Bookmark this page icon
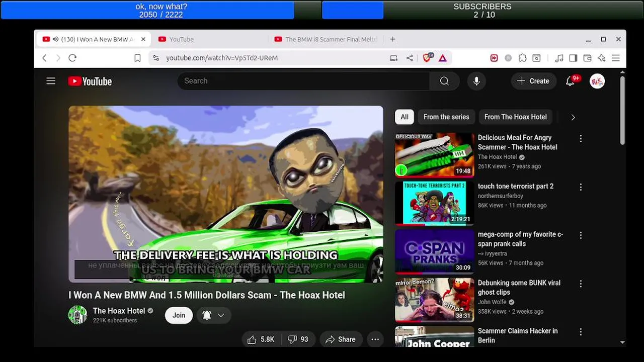The image size is (644, 362). (x=137, y=58)
